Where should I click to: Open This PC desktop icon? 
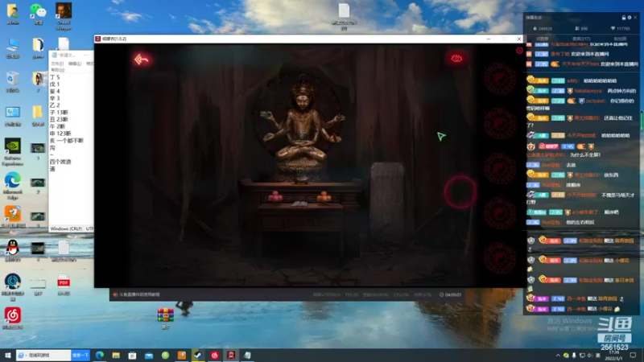point(13,48)
